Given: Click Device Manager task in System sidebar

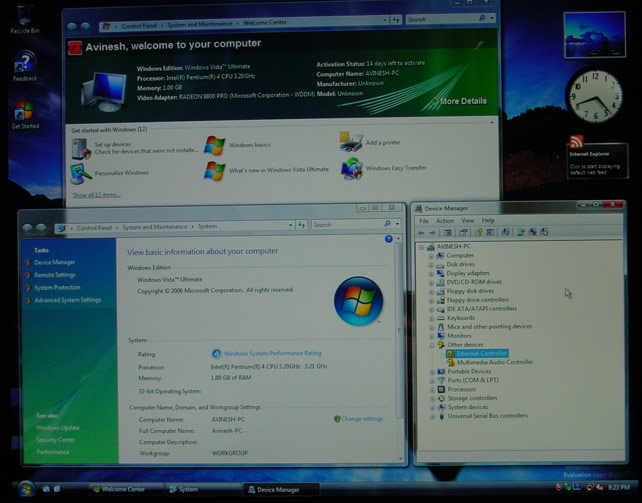Looking at the screenshot, I should click(54, 262).
